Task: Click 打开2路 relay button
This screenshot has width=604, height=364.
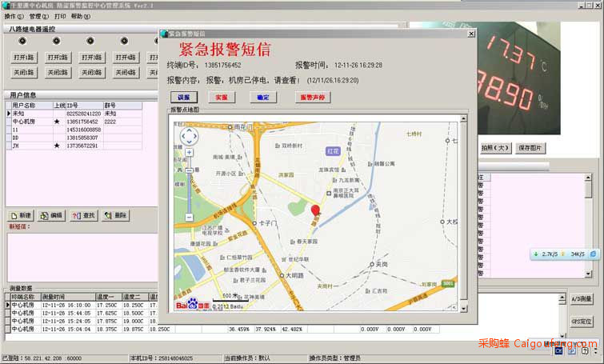Action: pyautogui.click(x=58, y=58)
